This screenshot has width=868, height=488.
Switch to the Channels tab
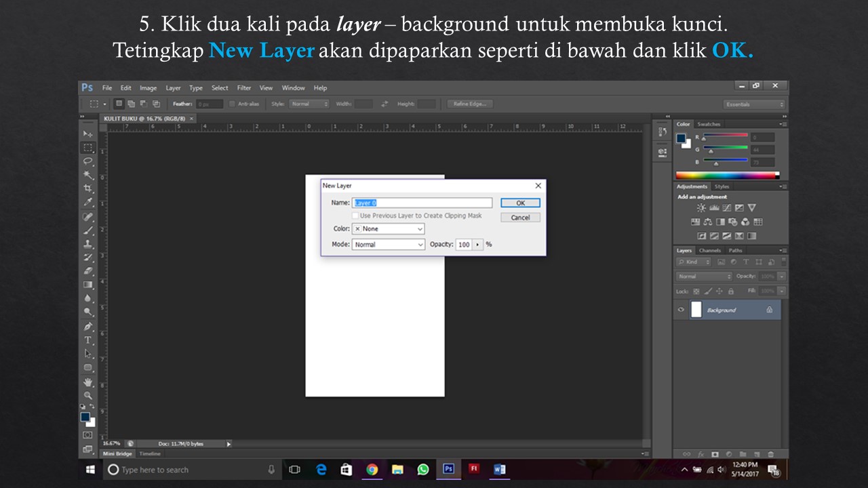click(711, 250)
